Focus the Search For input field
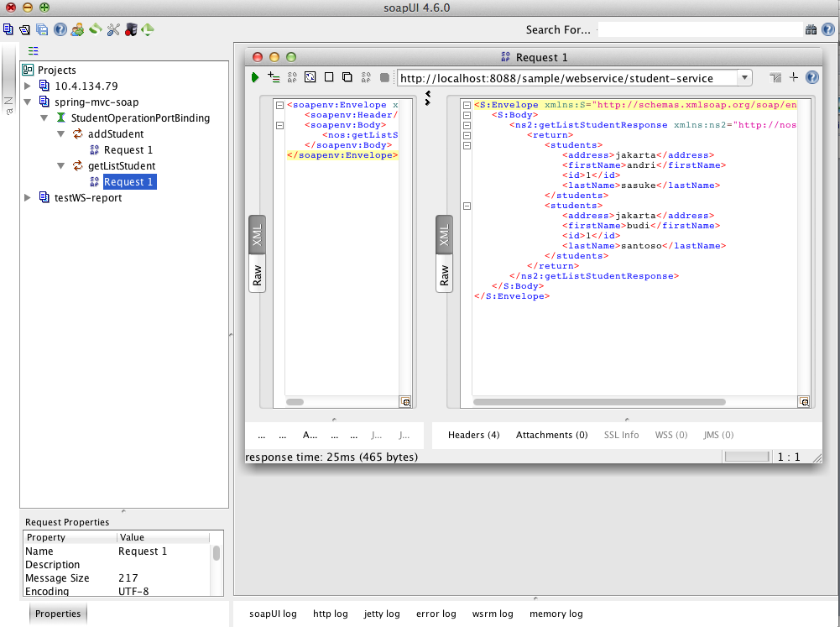This screenshot has width=840, height=627. click(700, 29)
